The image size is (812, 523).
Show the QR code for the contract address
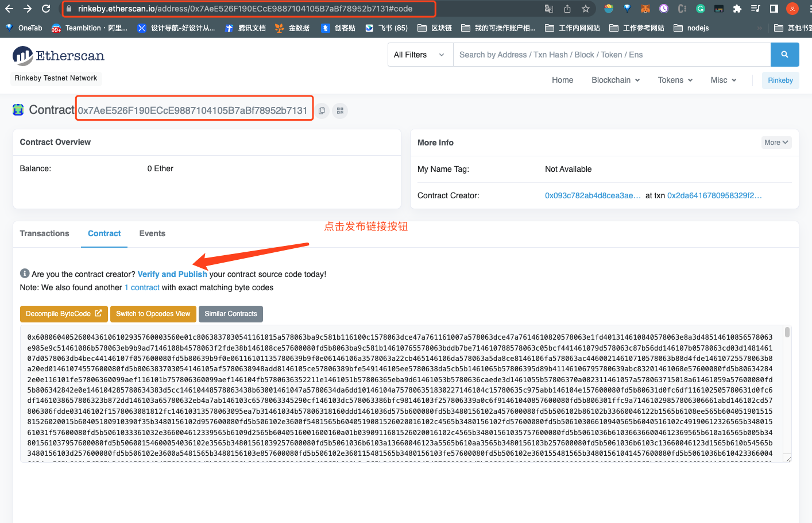click(x=340, y=111)
